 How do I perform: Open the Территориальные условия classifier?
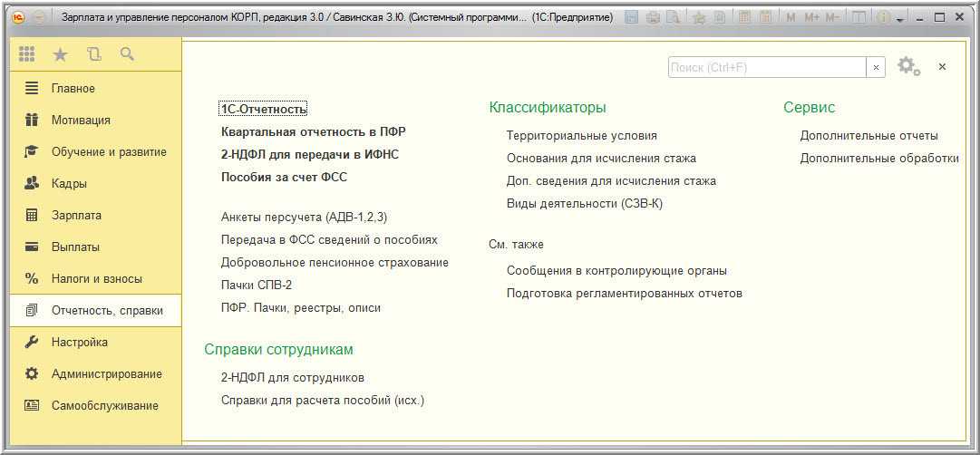click(582, 136)
